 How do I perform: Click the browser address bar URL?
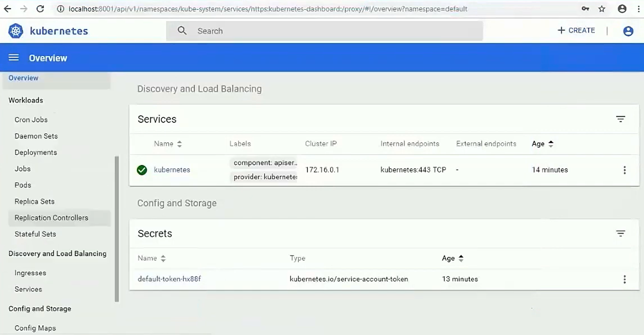point(268,9)
